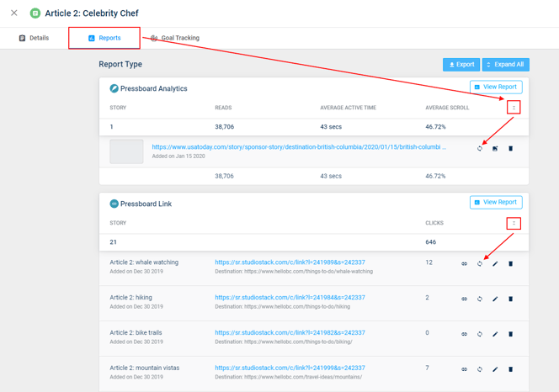Delete the usatoday story entry
The height and width of the screenshot is (392, 559).
[x=510, y=149]
